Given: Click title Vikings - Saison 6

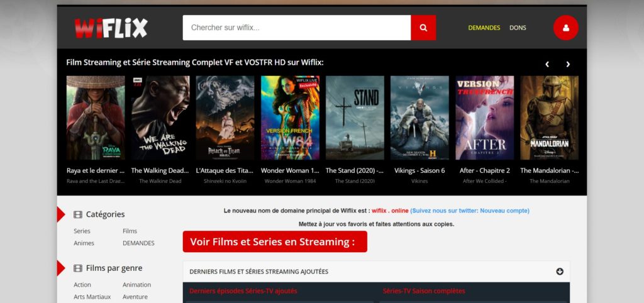Looking at the screenshot, I should click(x=419, y=170).
